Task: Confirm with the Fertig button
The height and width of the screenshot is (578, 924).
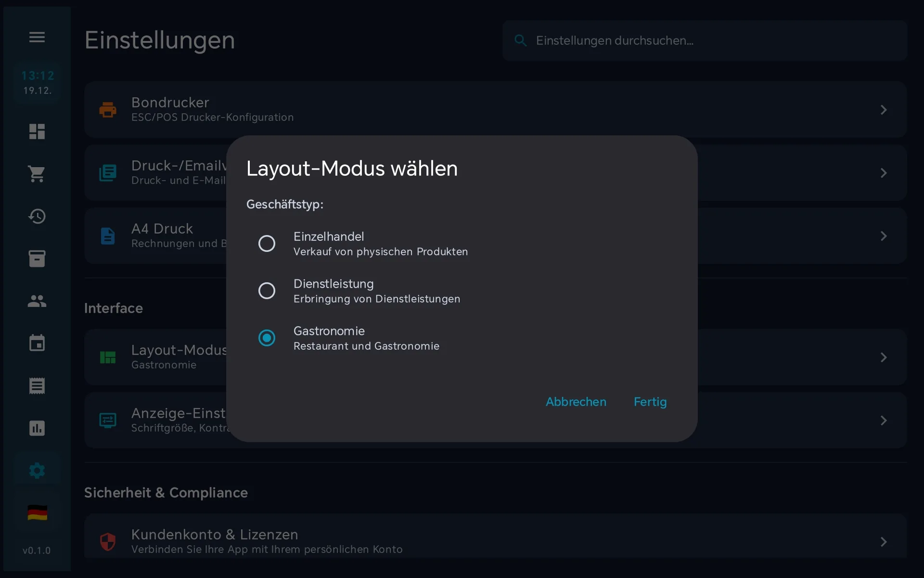Action: click(650, 402)
